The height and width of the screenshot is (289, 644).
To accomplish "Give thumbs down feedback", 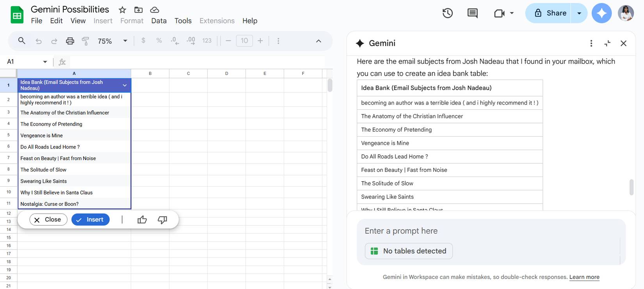I will pyautogui.click(x=162, y=219).
